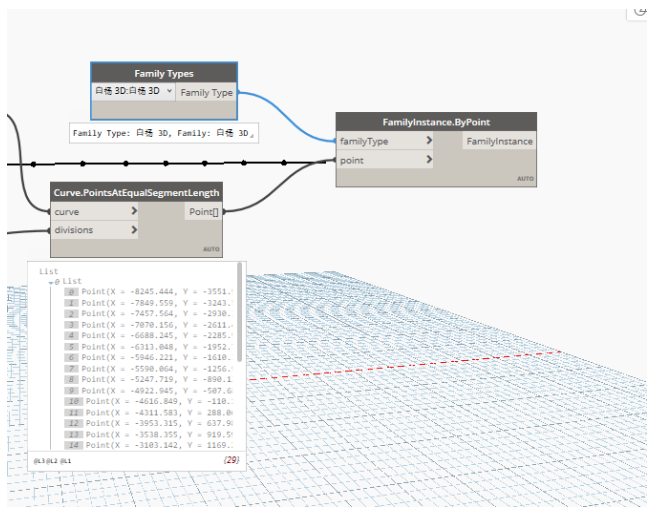The image size is (655, 512).
Task: Select the Family Types node title
Action: pos(164,73)
